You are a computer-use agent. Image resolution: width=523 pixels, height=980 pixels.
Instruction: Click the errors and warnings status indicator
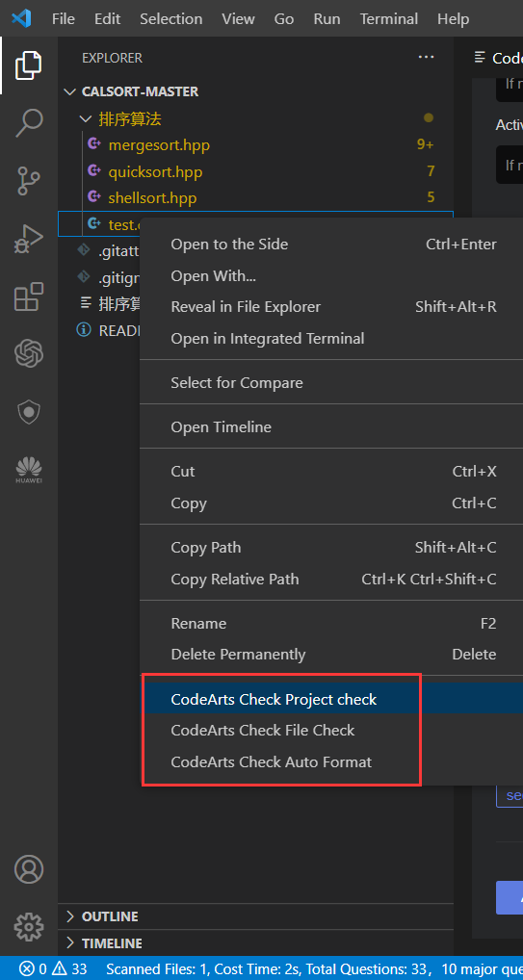pos(53,968)
